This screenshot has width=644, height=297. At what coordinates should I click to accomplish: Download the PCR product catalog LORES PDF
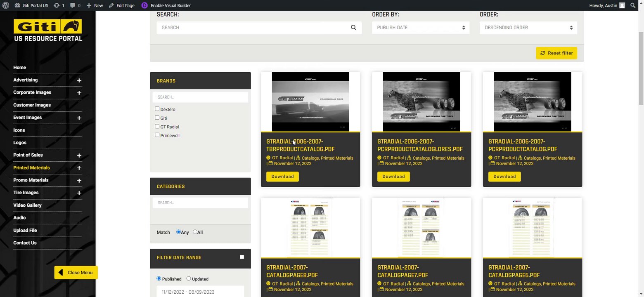click(393, 177)
